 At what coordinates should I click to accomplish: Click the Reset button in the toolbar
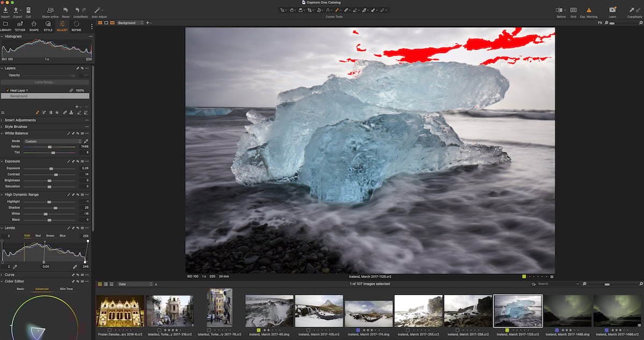tap(65, 11)
